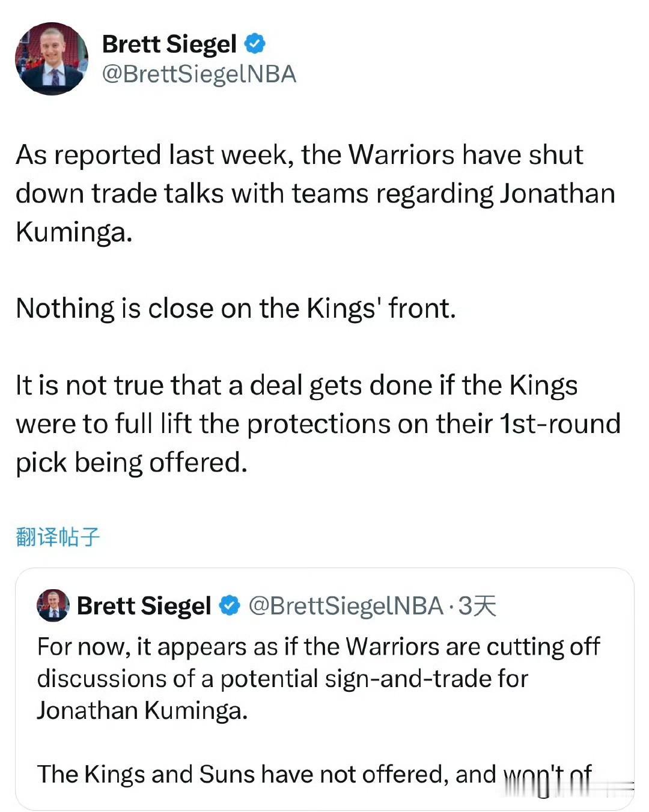Click 'As reported last week' opening text

click(155, 155)
